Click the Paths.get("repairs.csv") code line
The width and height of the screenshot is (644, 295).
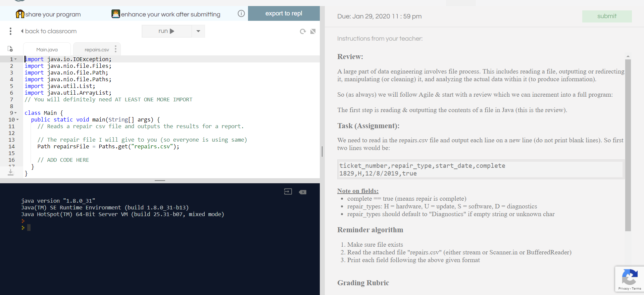click(108, 147)
